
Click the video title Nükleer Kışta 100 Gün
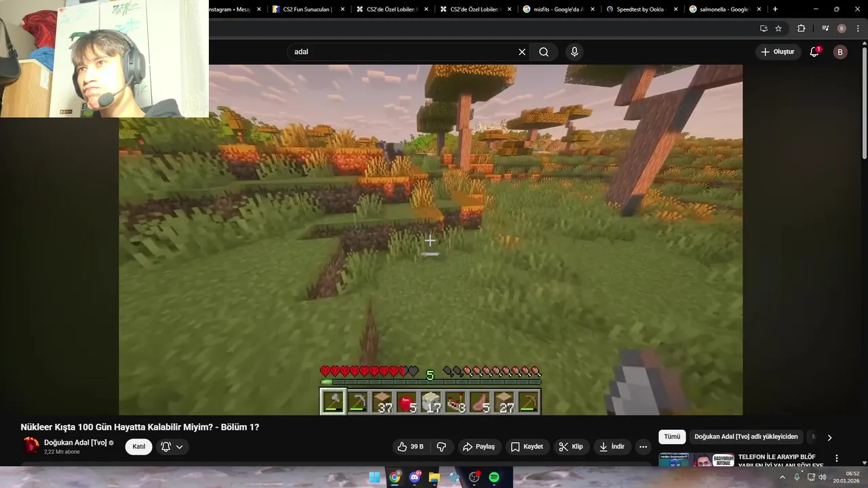click(140, 427)
